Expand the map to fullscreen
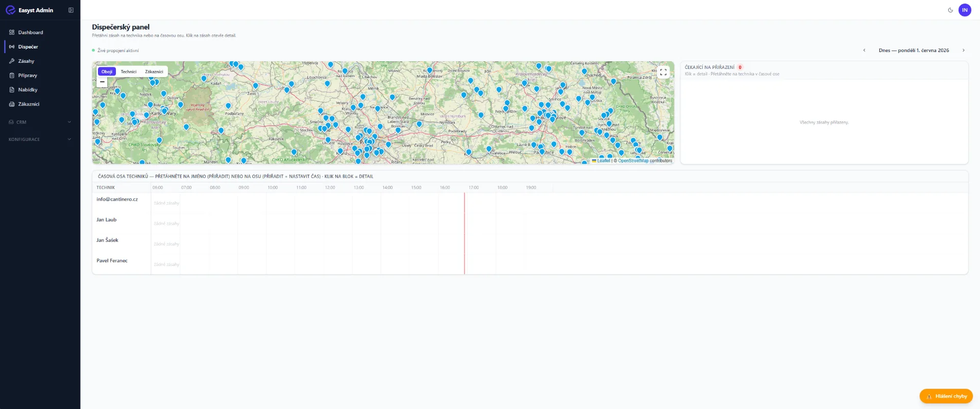This screenshot has width=980, height=409. 663,72
